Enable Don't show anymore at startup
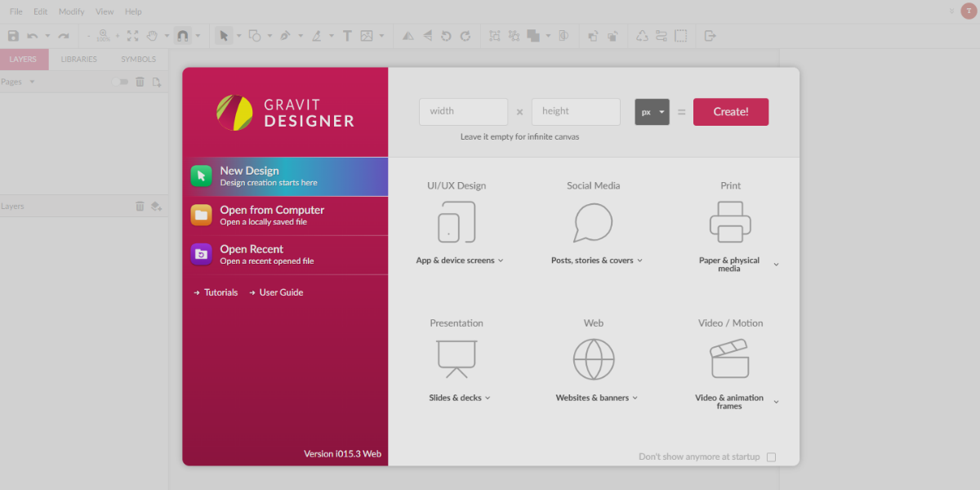Viewport: 980px width, 490px height. [771, 457]
